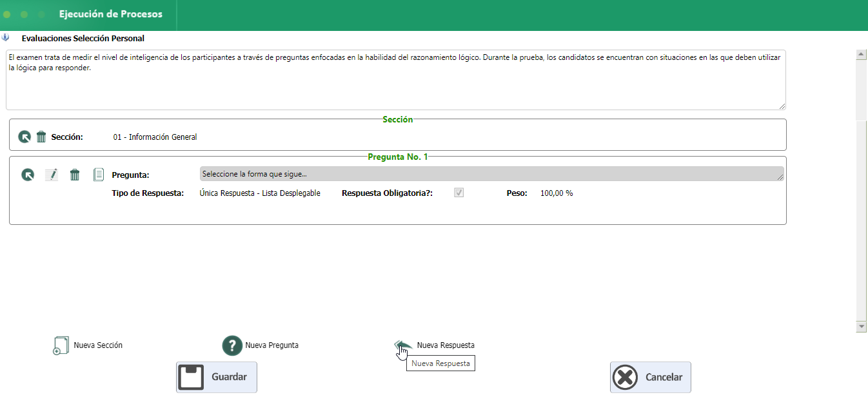Toggle the Respuesta Obligatoria checkbox

[459, 193]
